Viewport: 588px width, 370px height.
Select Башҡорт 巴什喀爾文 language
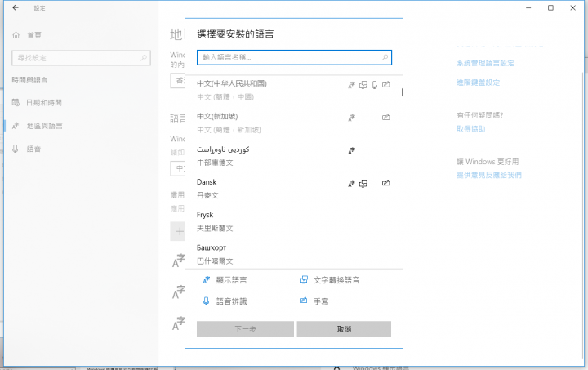click(294, 254)
